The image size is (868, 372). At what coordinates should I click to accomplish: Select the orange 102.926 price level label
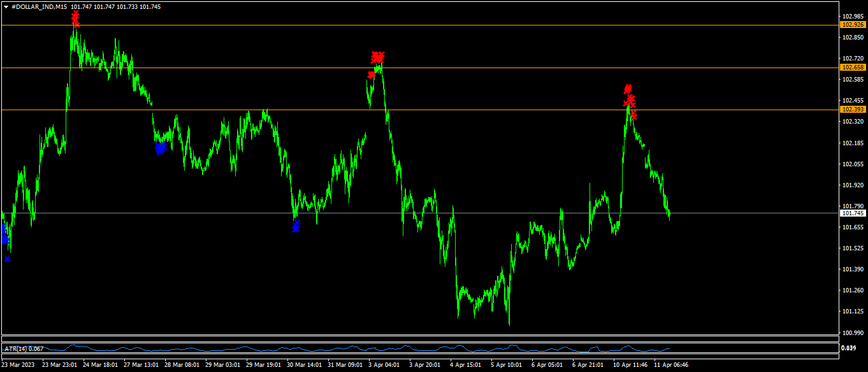coord(853,25)
